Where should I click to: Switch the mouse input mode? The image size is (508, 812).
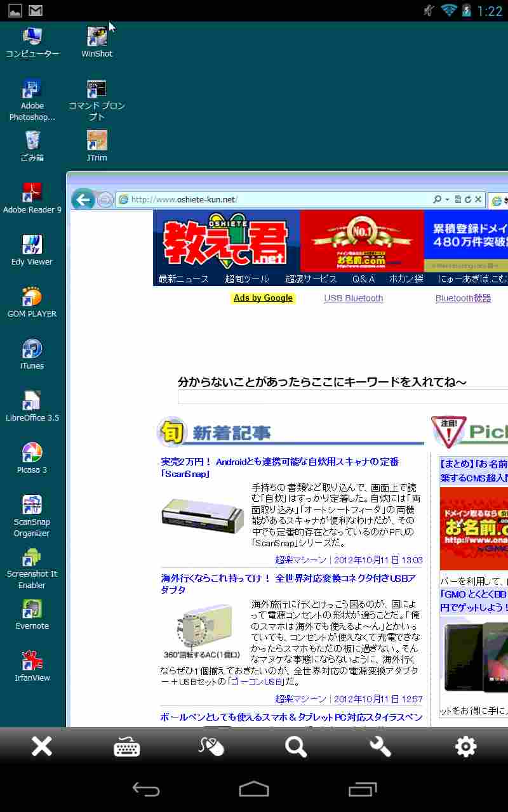pyautogui.click(x=211, y=747)
